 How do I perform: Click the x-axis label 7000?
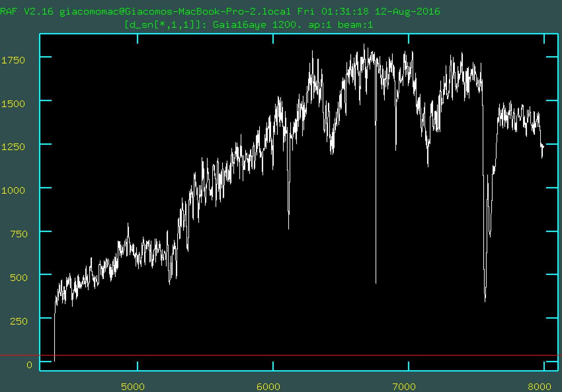point(404,386)
